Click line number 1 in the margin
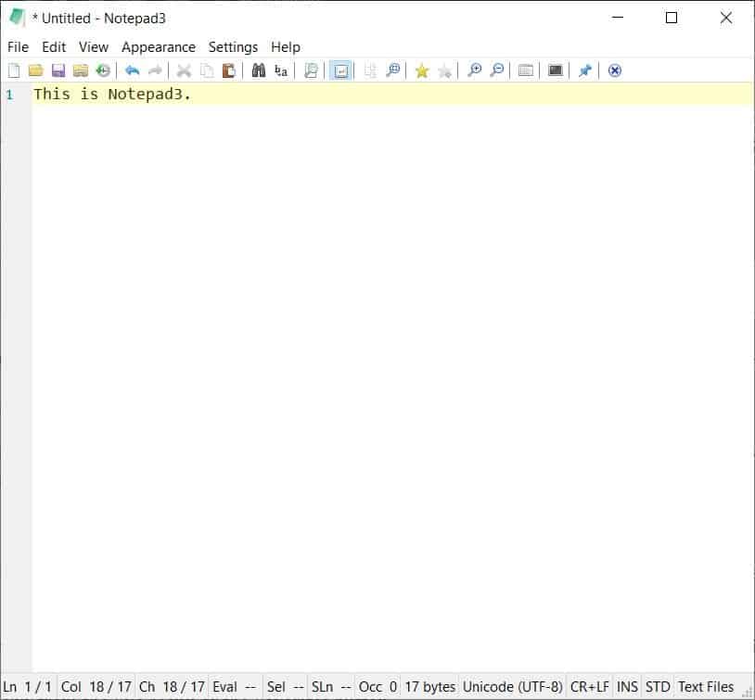 coord(9,94)
